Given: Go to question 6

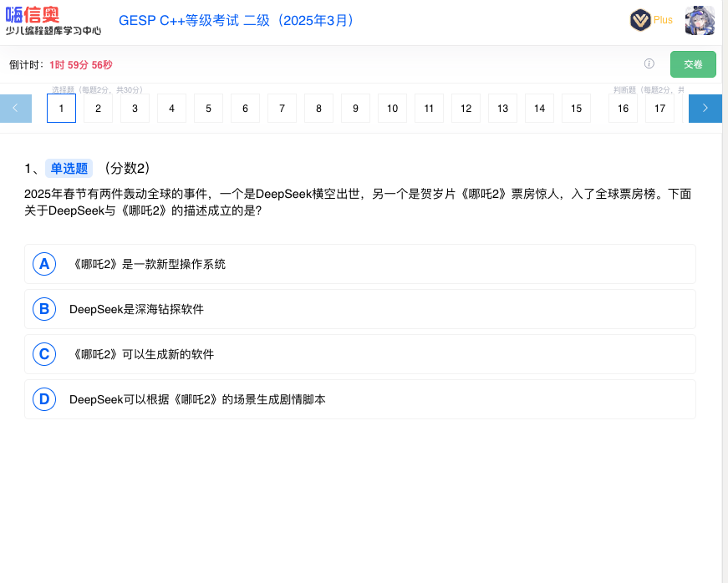Looking at the screenshot, I should point(245,109).
